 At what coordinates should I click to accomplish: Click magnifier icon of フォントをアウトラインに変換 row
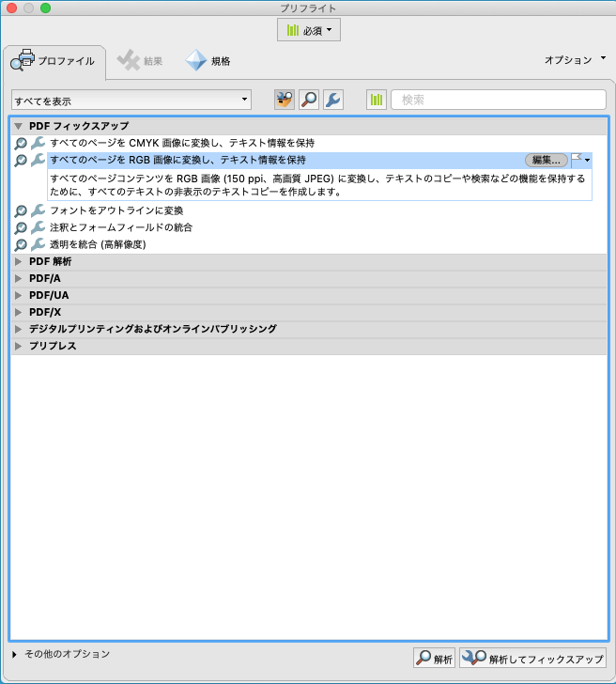click(x=21, y=211)
